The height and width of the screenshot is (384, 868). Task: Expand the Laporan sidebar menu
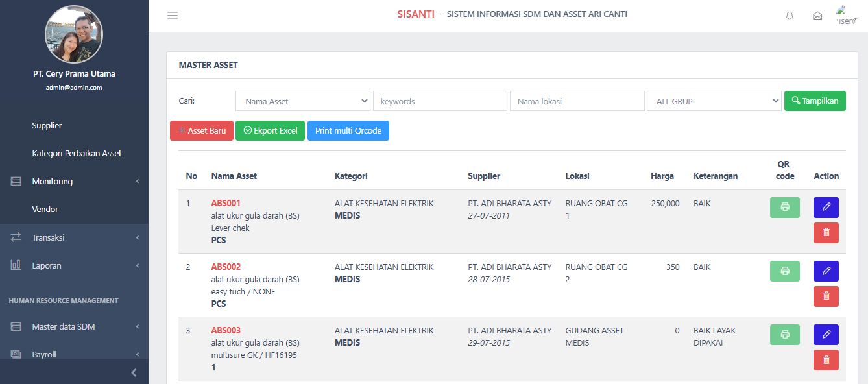tap(74, 265)
